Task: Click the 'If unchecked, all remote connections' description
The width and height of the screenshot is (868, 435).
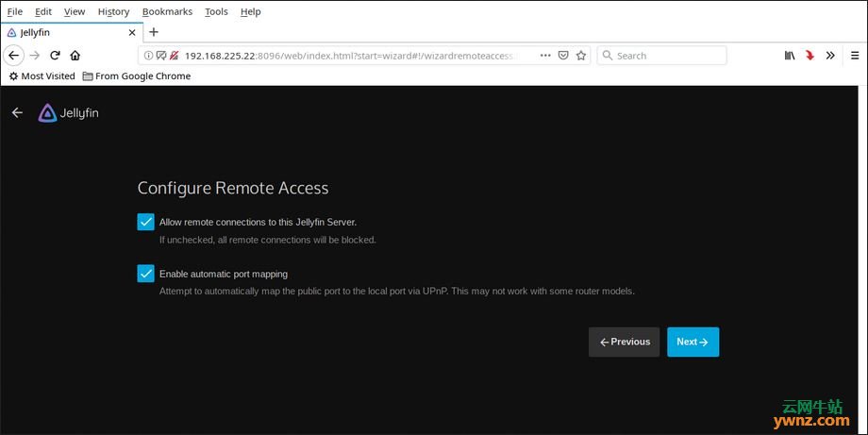Action: [268, 240]
